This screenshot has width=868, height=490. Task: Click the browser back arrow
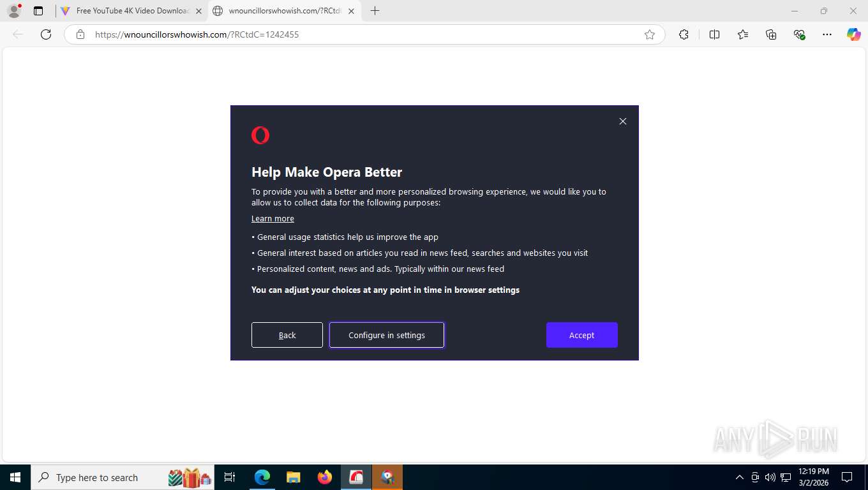[18, 34]
